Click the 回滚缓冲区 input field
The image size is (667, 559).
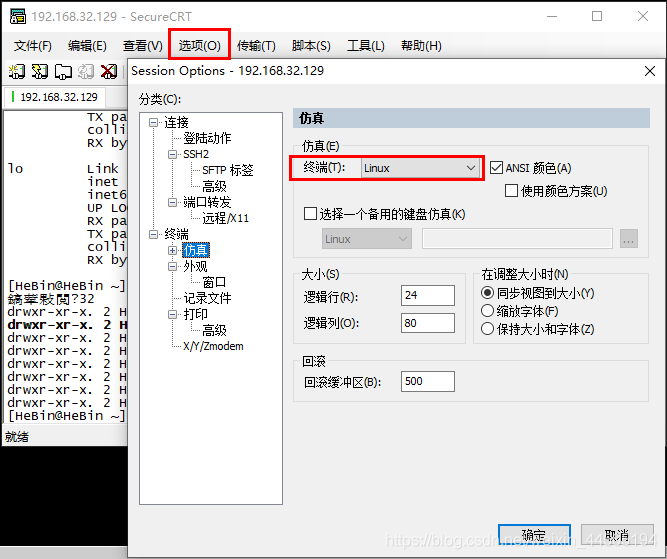428,381
